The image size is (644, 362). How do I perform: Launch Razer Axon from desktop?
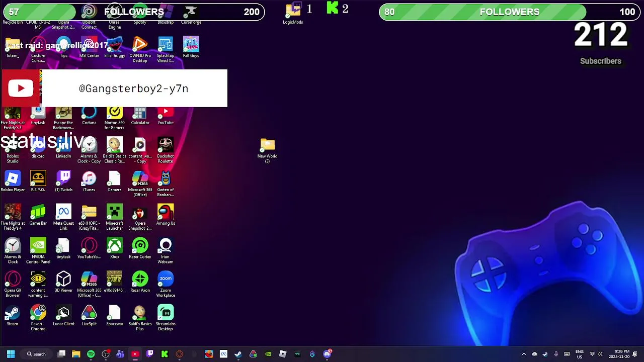[x=140, y=282]
